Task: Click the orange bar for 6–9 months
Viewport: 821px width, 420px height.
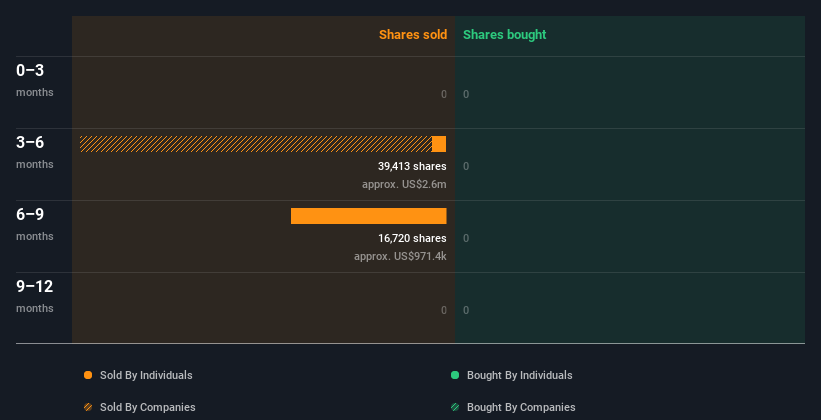Action: point(368,216)
